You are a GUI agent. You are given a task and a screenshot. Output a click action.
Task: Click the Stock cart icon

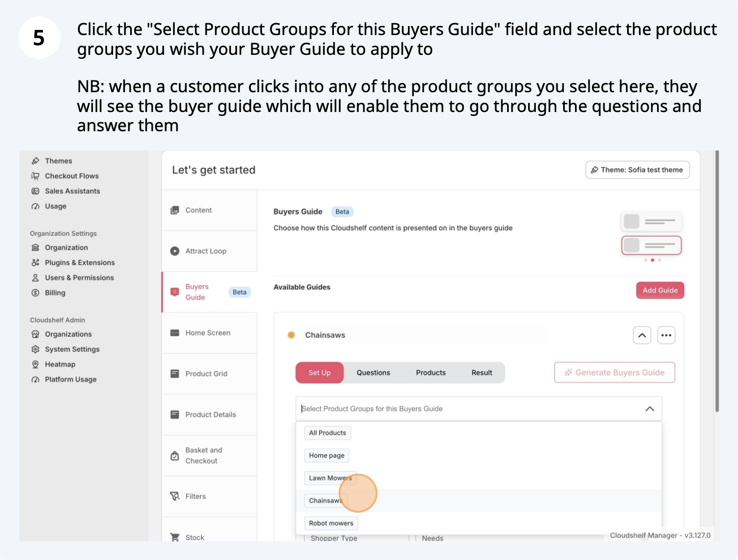(x=175, y=537)
